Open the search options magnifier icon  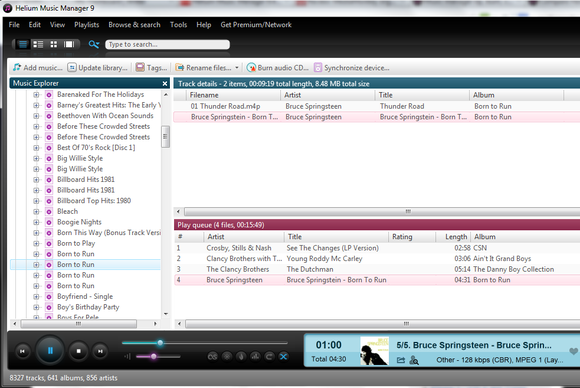94,44
